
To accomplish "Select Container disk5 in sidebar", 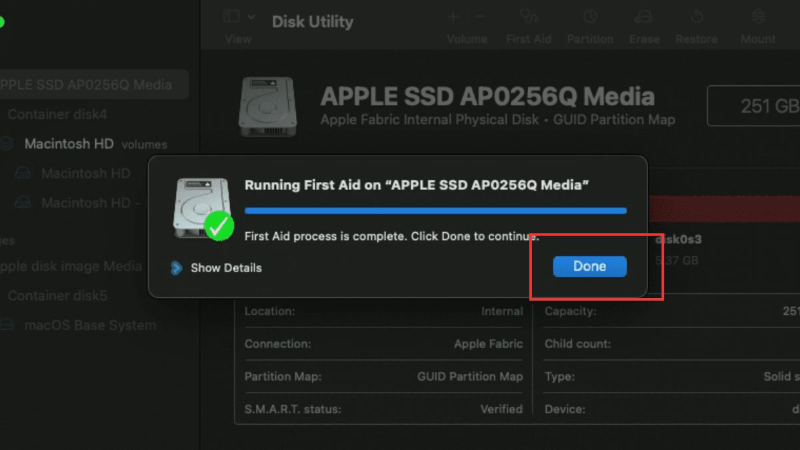I will (57, 296).
